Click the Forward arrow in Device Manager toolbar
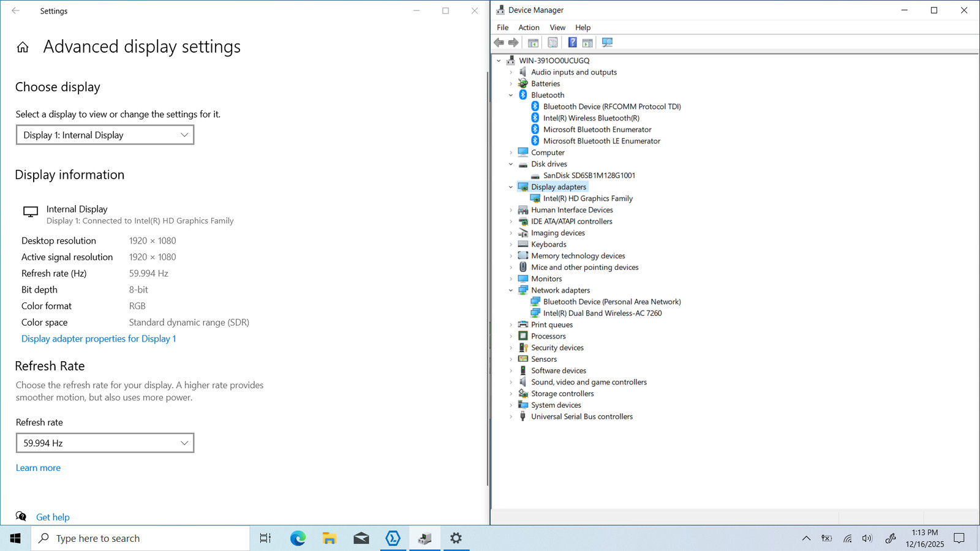This screenshot has width=980, height=551. 513,42
